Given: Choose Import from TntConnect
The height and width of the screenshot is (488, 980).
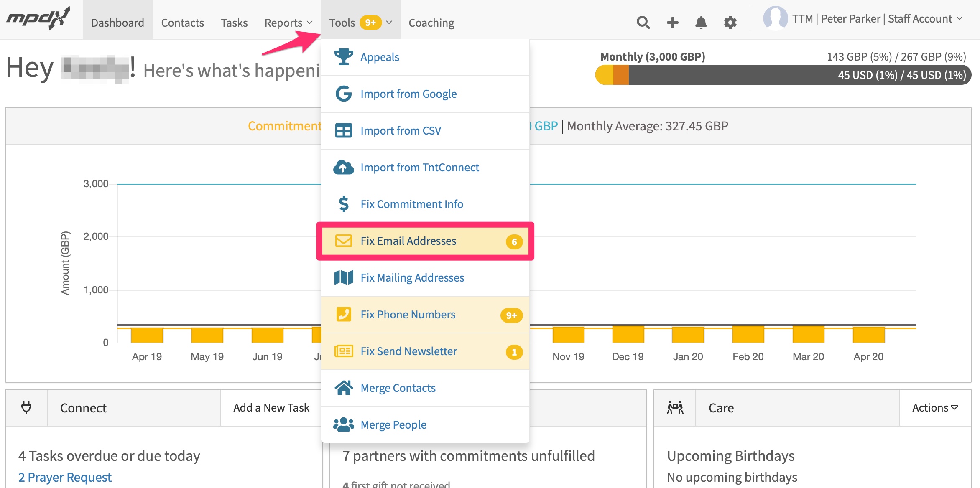Looking at the screenshot, I should (x=425, y=168).
